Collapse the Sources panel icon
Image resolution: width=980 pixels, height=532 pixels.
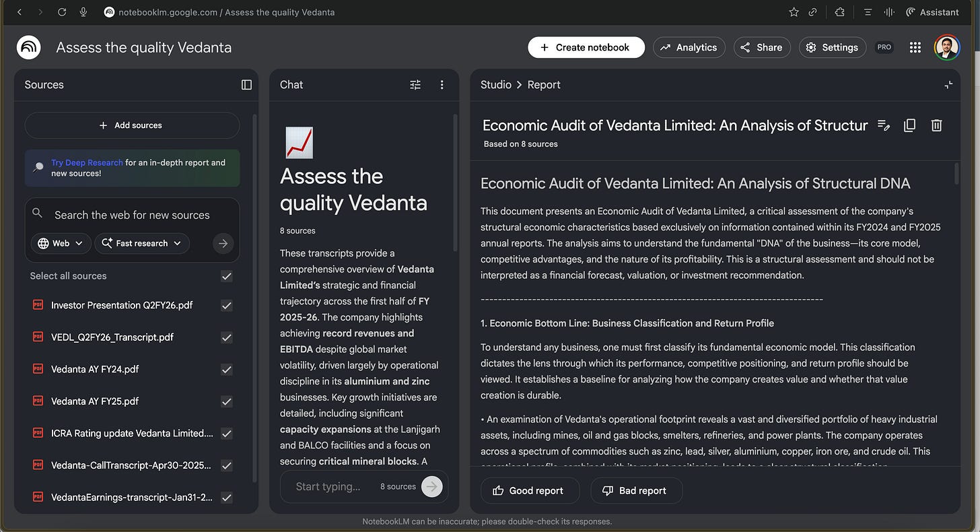[x=246, y=85]
